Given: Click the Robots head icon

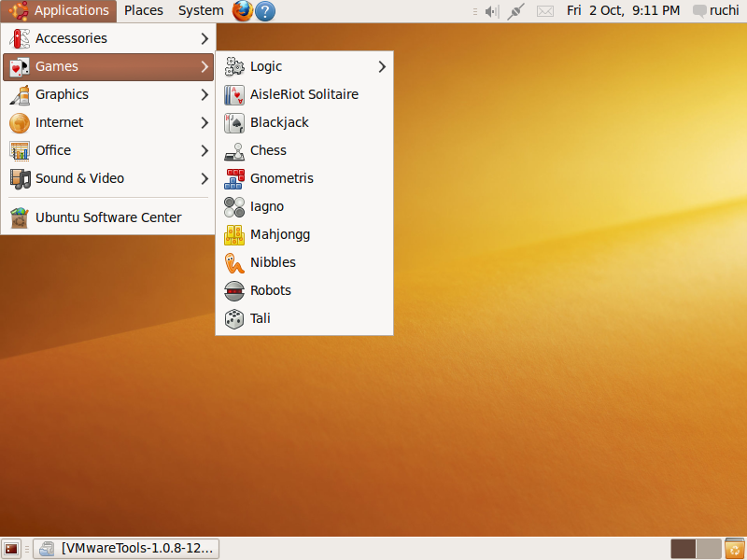Looking at the screenshot, I should pyautogui.click(x=234, y=291).
